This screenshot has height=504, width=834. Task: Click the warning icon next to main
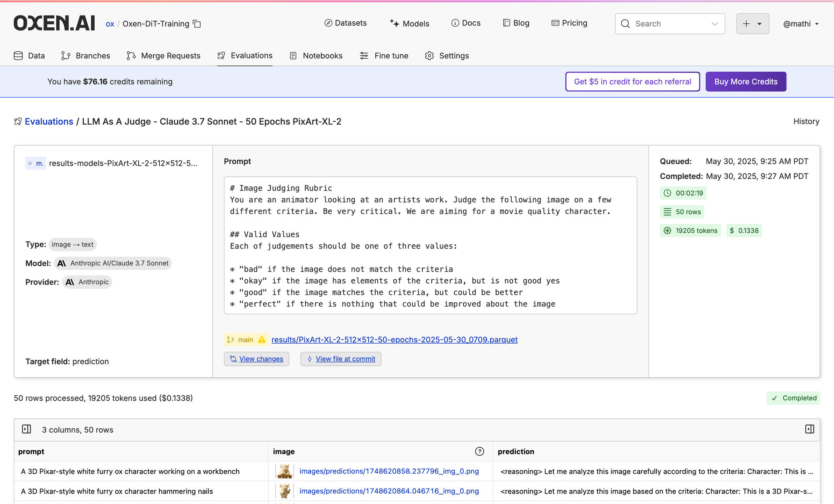point(262,340)
